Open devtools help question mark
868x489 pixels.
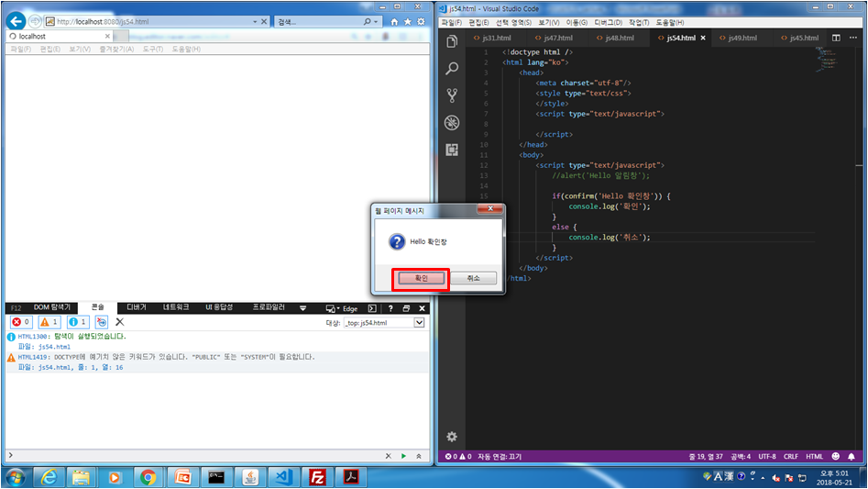coord(390,308)
